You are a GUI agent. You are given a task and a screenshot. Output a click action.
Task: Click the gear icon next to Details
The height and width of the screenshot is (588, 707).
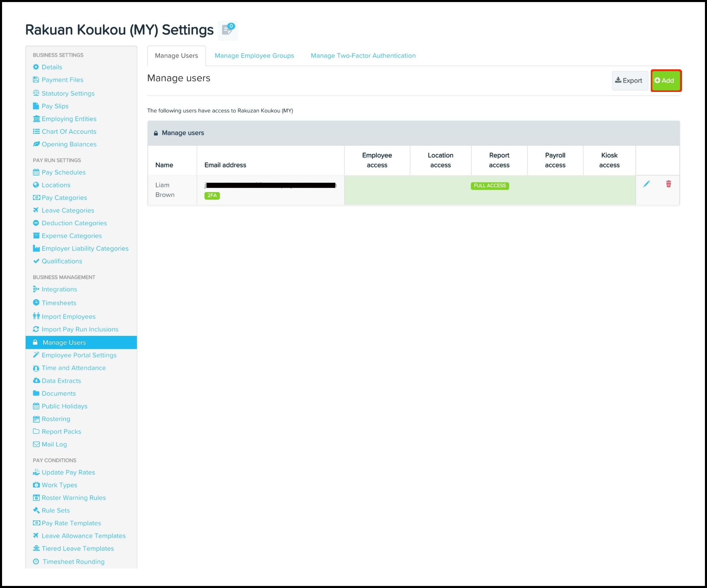36,67
